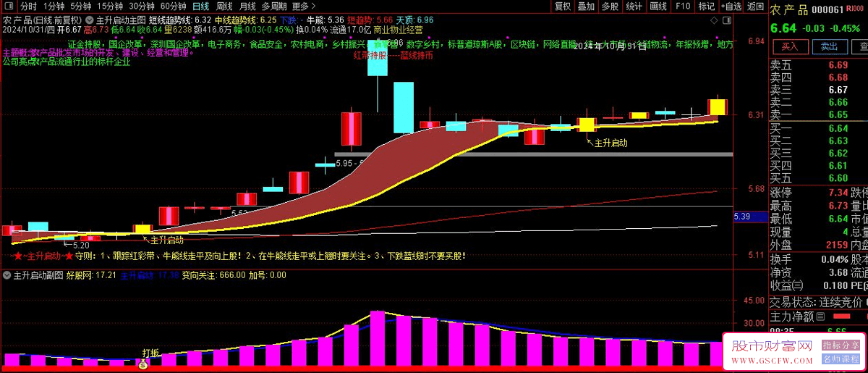The image size is (868, 373).
Task: Click the 买五 price 6.60
Action: (x=838, y=177)
